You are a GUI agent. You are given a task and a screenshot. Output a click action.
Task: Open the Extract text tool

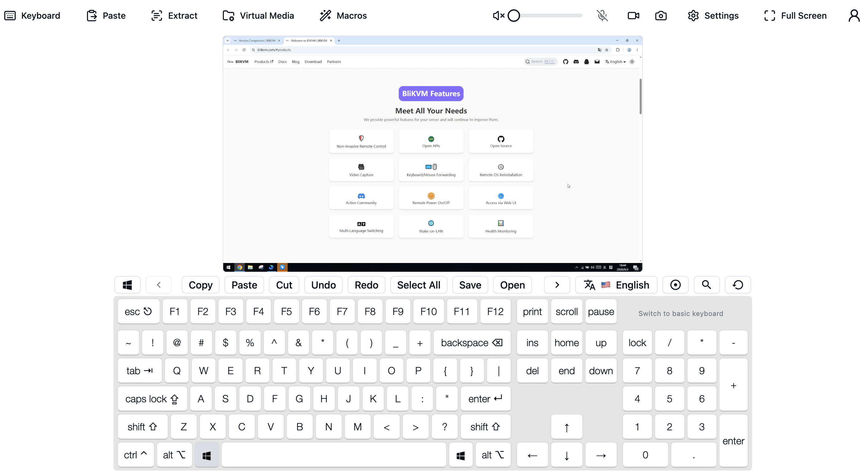(x=174, y=16)
